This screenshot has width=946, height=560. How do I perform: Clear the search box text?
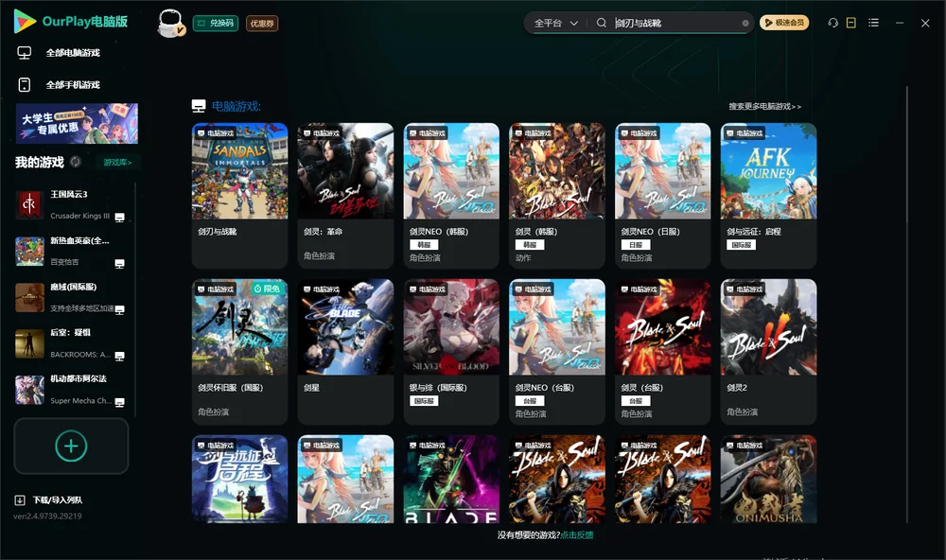[x=745, y=23]
